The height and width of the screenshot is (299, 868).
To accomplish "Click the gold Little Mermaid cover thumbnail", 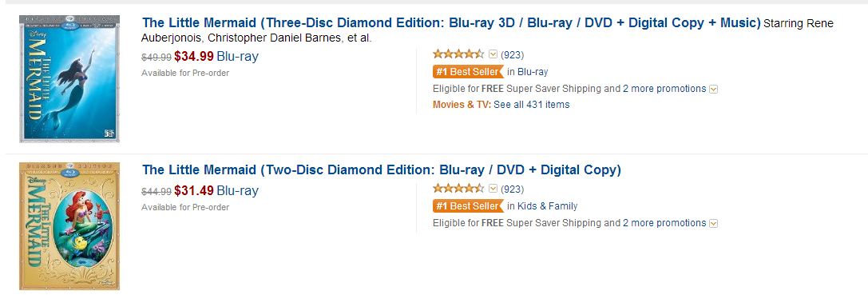I will [x=69, y=225].
